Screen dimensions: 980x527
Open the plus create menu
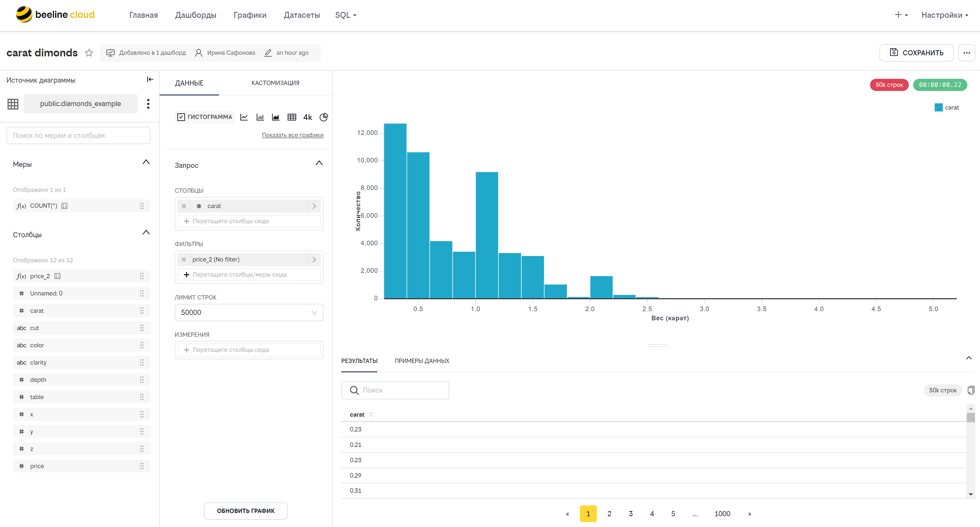(x=901, y=15)
